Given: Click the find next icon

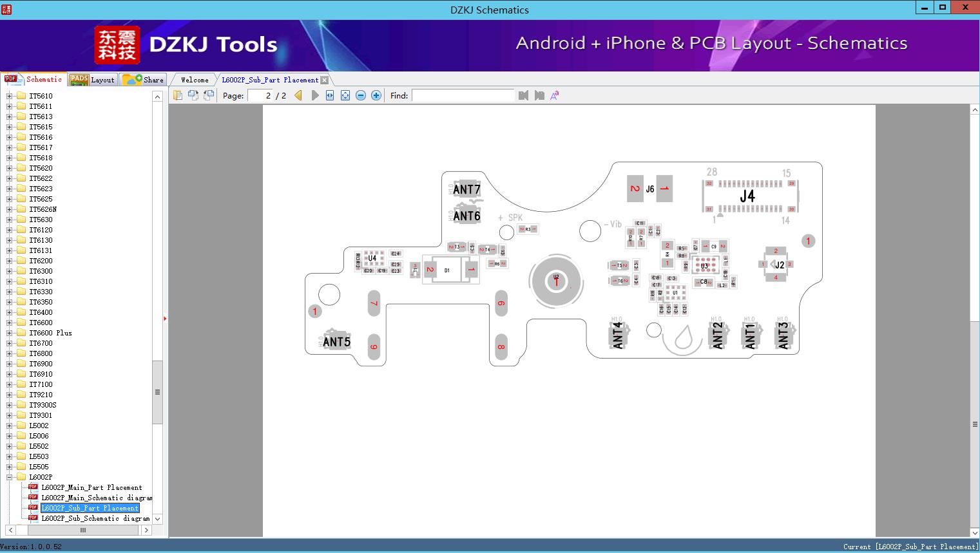Looking at the screenshot, I should pos(539,95).
